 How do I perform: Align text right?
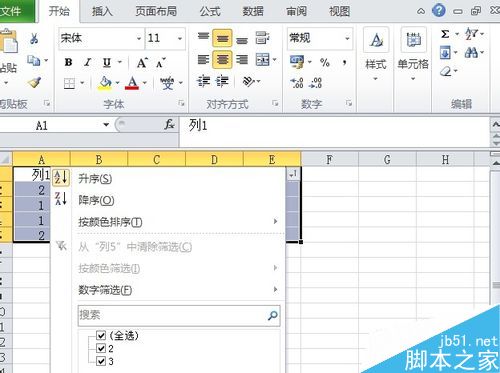242,60
